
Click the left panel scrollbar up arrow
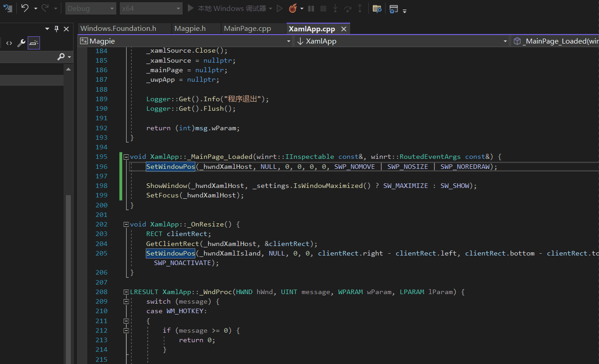coord(68,69)
